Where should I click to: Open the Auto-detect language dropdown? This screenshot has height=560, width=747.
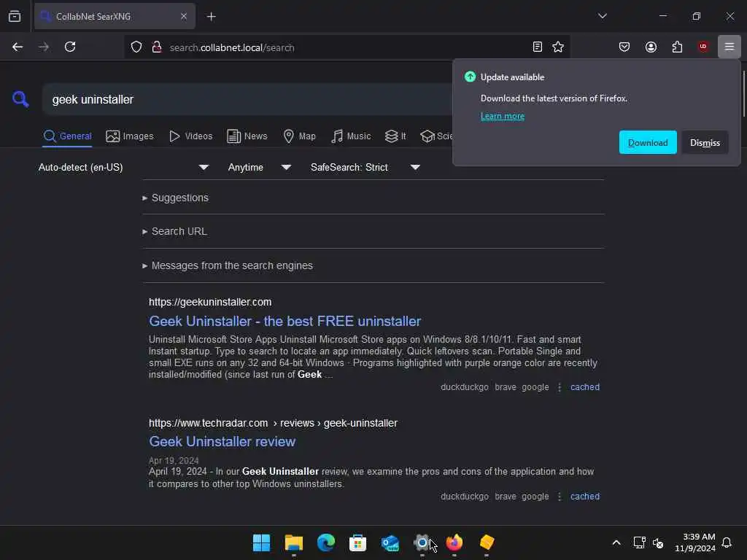123,168
